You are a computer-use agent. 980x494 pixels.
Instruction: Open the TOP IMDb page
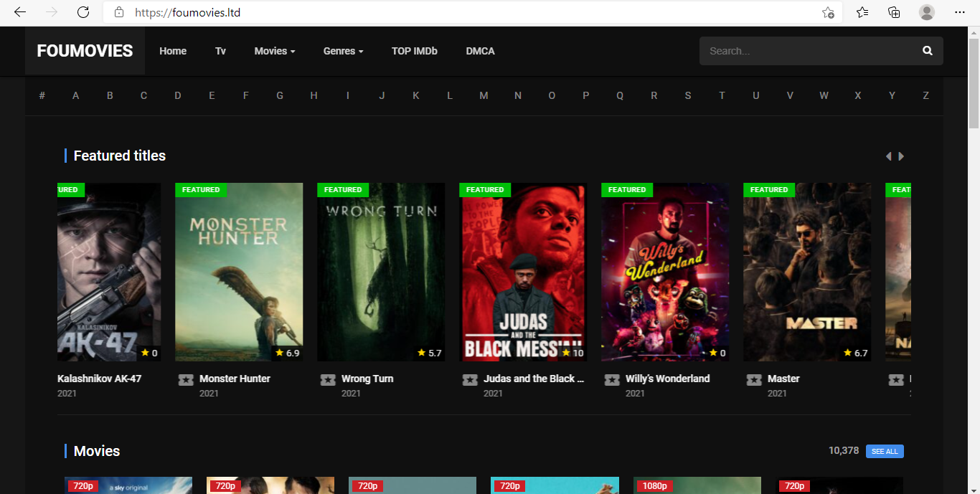pyautogui.click(x=415, y=51)
